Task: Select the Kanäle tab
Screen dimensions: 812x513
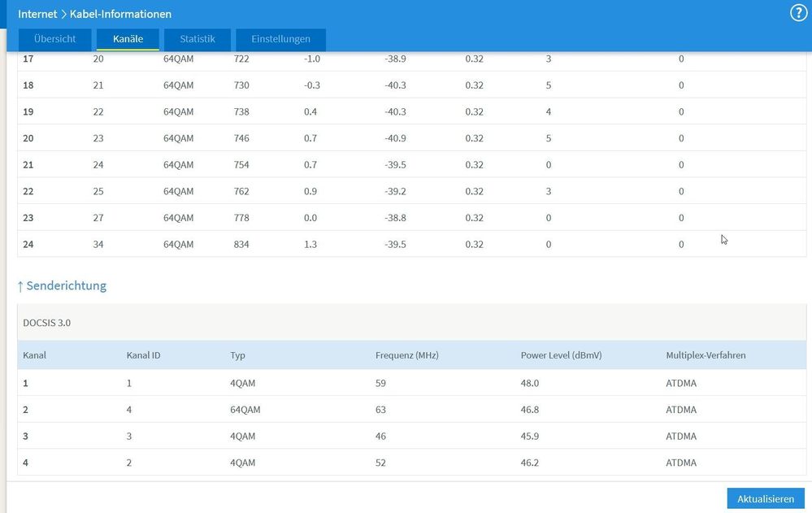Action: [x=128, y=39]
